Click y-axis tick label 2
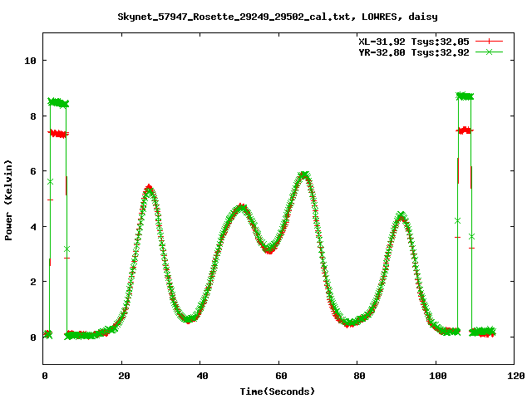The width and height of the screenshot is (532, 399). coord(33,282)
